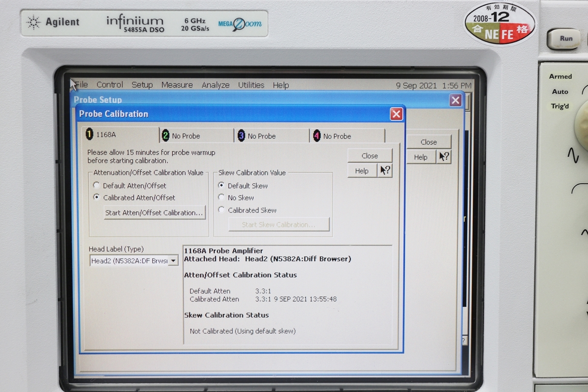588x392 pixels.
Task: Open the Help menu in menu bar
Action: click(281, 85)
